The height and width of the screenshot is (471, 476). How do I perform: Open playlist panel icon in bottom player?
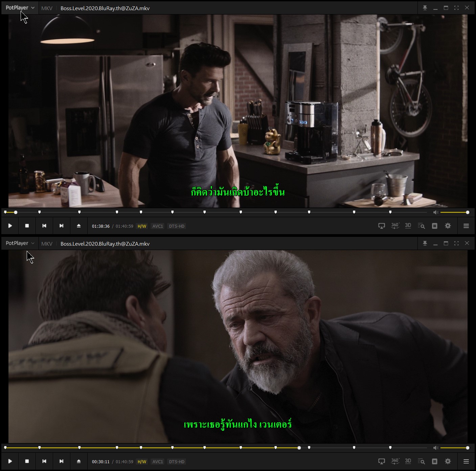point(435,461)
